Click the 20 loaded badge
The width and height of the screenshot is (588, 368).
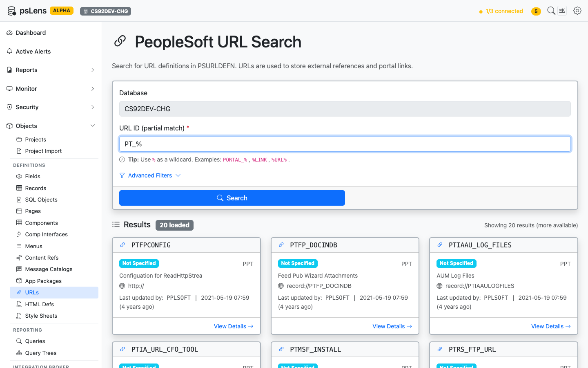pyautogui.click(x=174, y=225)
